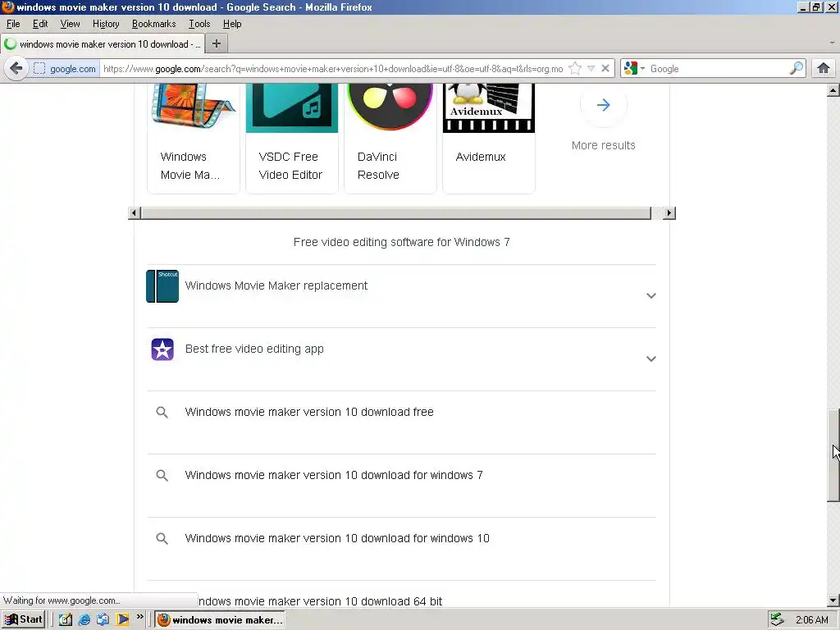Open 'Windows Movie Maker replacement' result

pyautogui.click(x=276, y=285)
